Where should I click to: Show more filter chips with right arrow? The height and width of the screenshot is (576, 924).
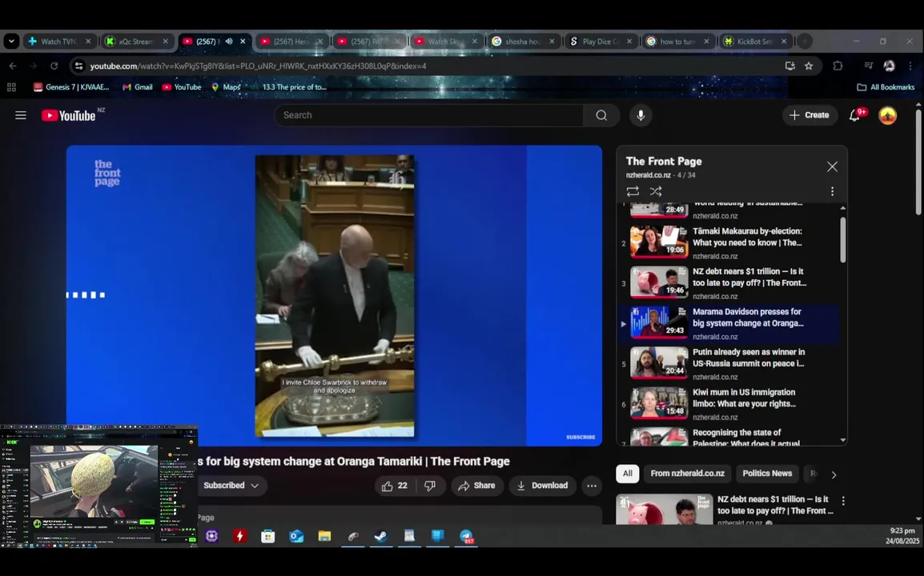[x=834, y=474]
